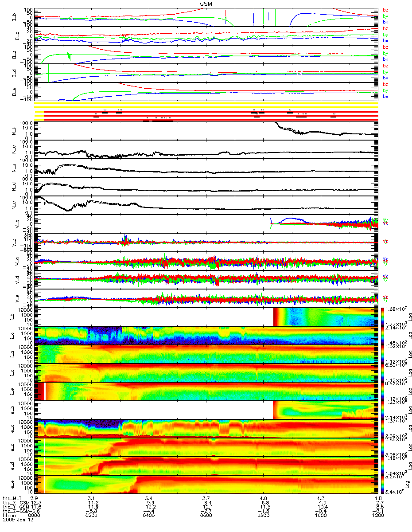Click the 0800 time tick label
This screenshot has height=532, width=412.
(x=263, y=516)
